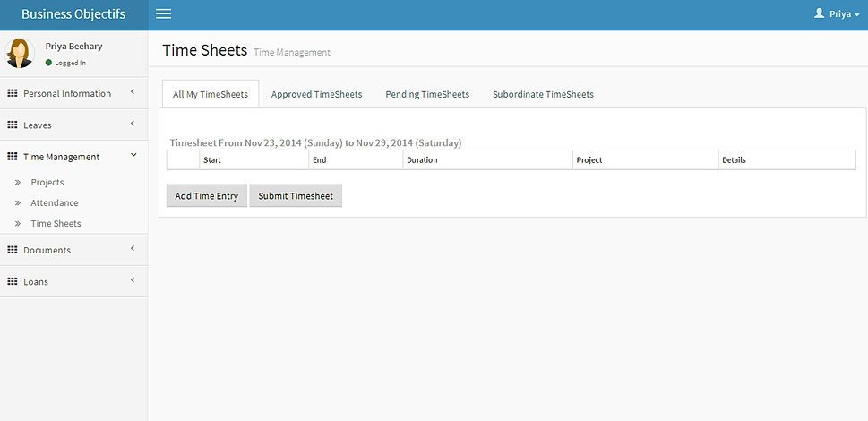Click the user icon beside Priya
The height and width of the screenshot is (421, 868).
click(x=819, y=14)
